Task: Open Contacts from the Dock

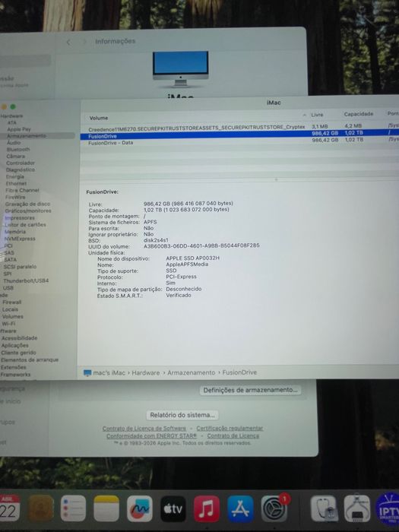Action: coord(41,508)
